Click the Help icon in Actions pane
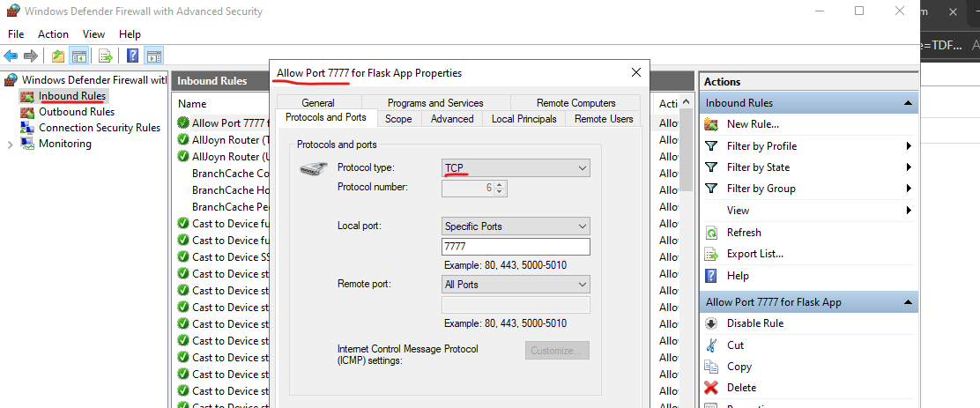980x408 pixels. pyautogui.click(x=711, y=276)
